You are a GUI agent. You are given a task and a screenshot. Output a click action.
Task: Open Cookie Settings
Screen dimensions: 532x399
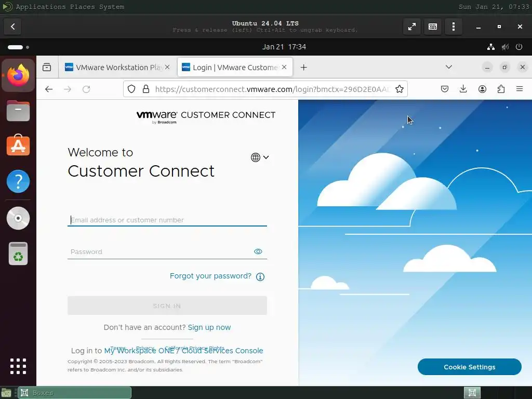pyautogui.click(x=470, y=367)
